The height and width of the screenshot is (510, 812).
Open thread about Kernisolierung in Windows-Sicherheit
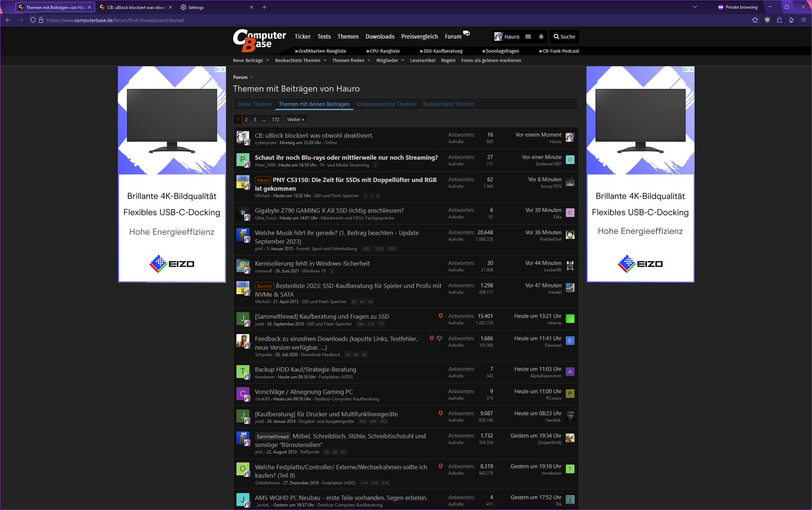pos(312,263)
